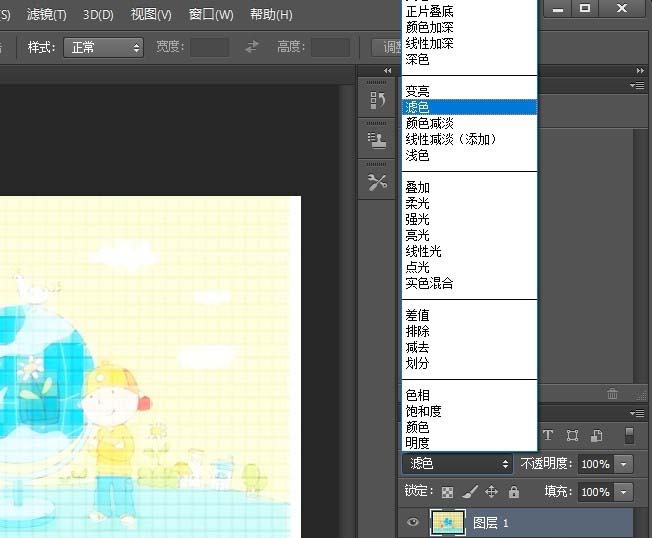
Task: Click the trash delete icon
Action: 612,394
